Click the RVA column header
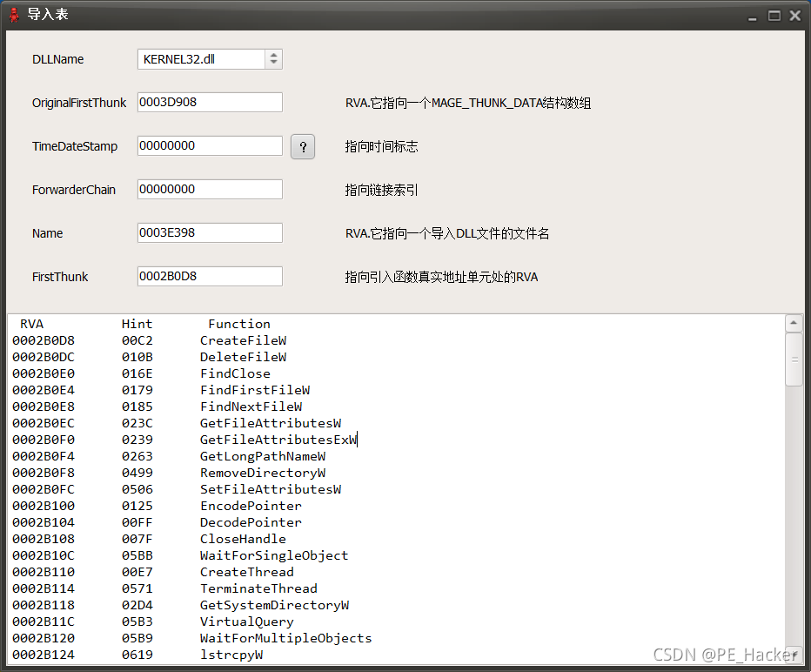The width and height of the screenshot is (811, 672). pos(31,324)
